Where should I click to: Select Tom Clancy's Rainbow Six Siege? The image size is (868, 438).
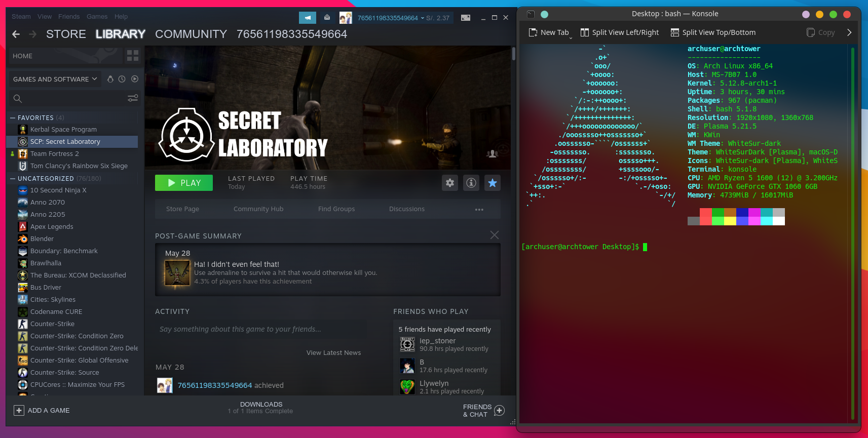point(72,166)
